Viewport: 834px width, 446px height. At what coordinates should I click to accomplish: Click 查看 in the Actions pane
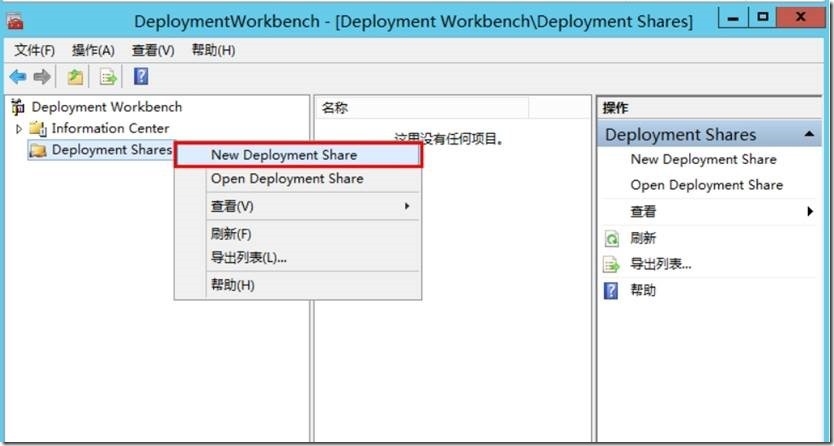(643, 212)
